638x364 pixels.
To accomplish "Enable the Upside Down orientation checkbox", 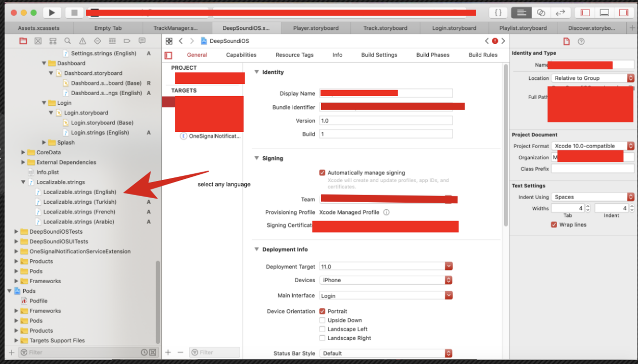I will (x=323, y=320).
